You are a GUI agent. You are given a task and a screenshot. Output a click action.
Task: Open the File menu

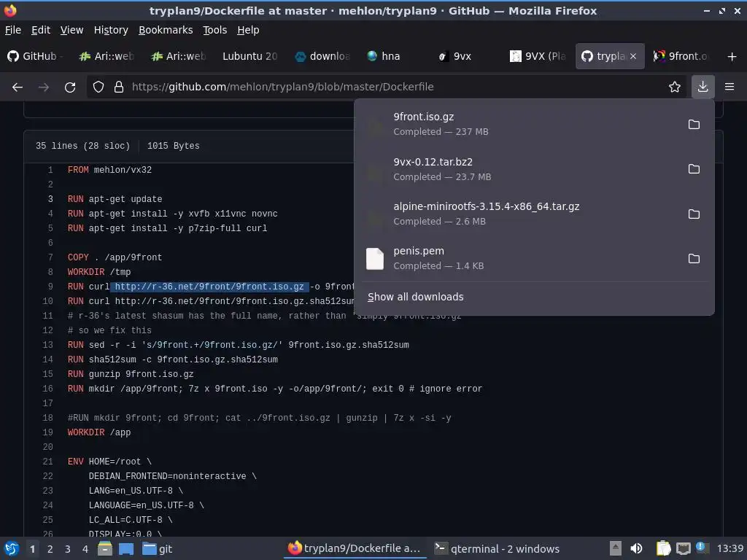(13, 30)
